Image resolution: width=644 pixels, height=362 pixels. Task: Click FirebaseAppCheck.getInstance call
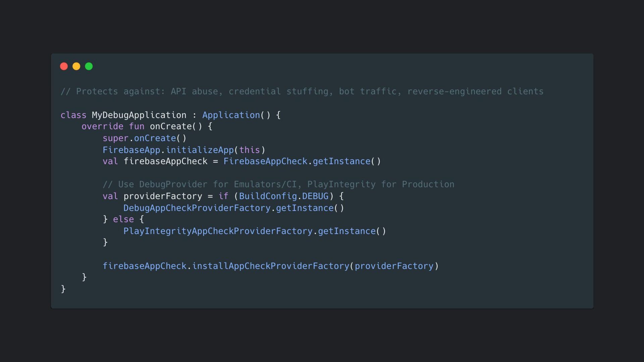(297, 161)
